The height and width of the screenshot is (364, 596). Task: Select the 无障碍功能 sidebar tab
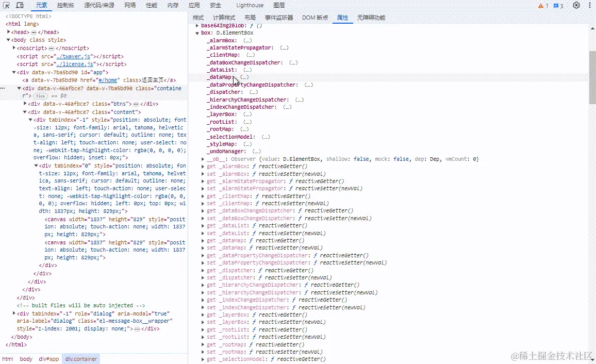click(x=371, y=18)
